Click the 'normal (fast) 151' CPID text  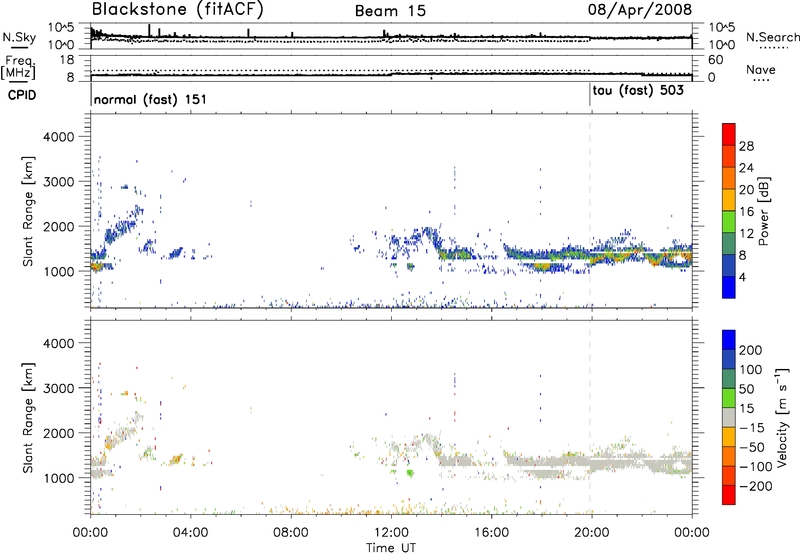point(150,99)
